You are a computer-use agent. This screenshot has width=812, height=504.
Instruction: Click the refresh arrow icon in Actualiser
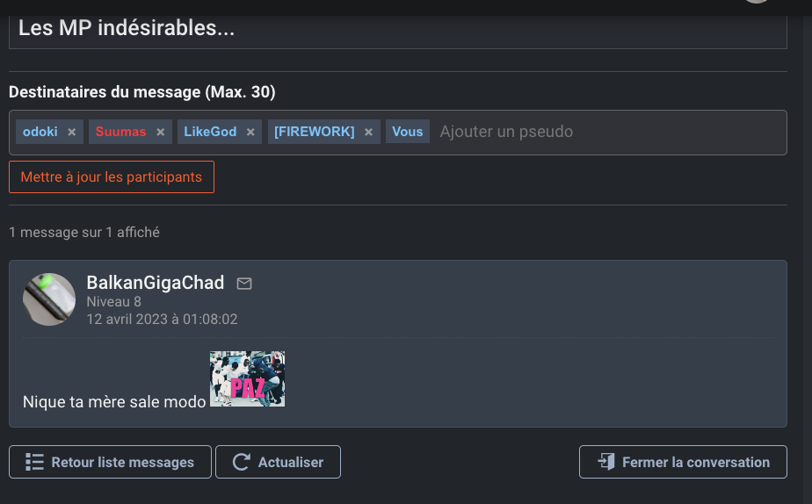point(242,462)
